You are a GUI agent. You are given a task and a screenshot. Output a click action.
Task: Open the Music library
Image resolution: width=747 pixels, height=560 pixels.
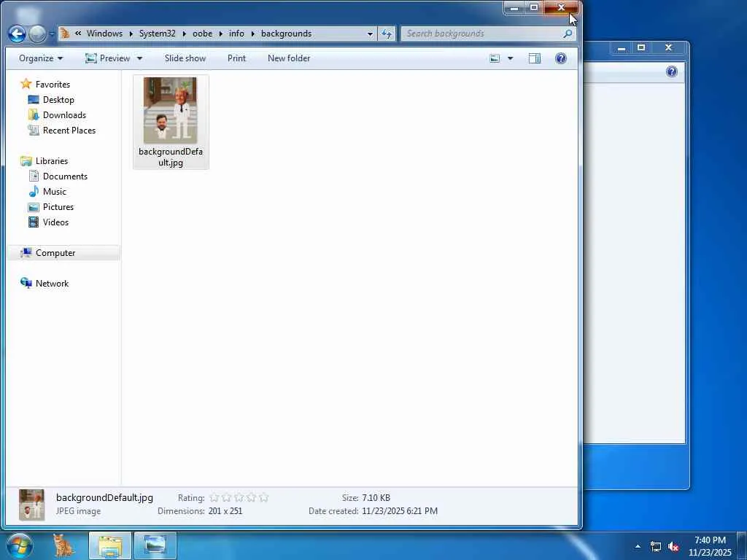click(54, 192)
